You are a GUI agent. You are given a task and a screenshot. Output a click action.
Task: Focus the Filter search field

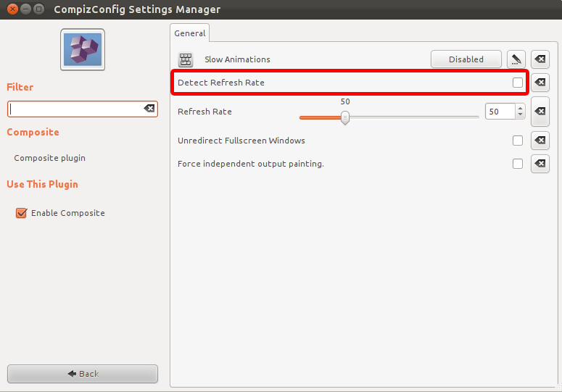[83, 109]
